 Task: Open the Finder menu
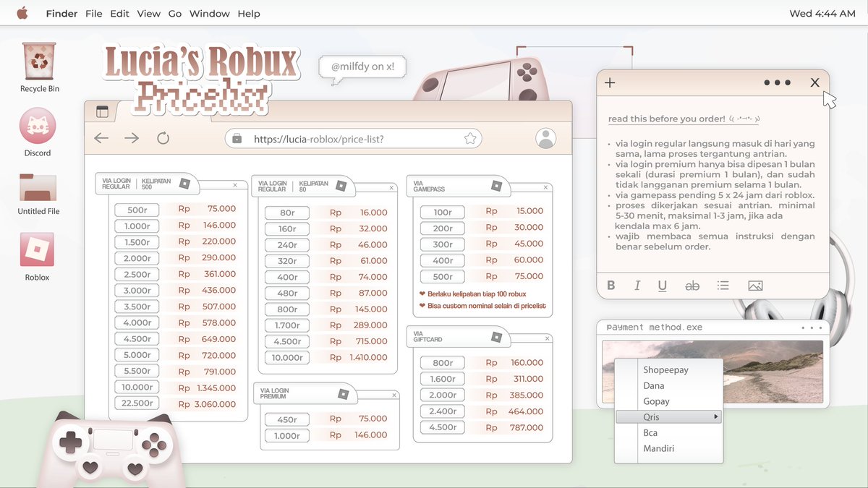point(61,14)
